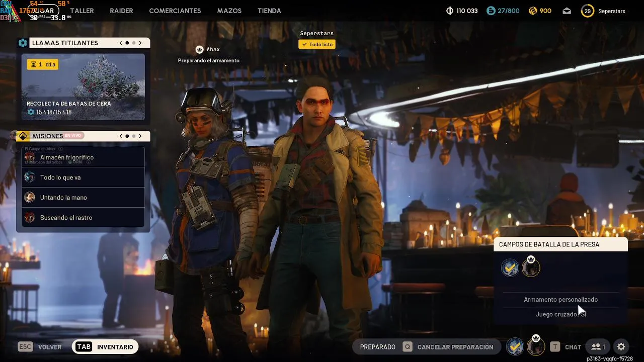Click the trader avatar next to Todo lo que va
644x362 pixels.
(x=30, y=177)
